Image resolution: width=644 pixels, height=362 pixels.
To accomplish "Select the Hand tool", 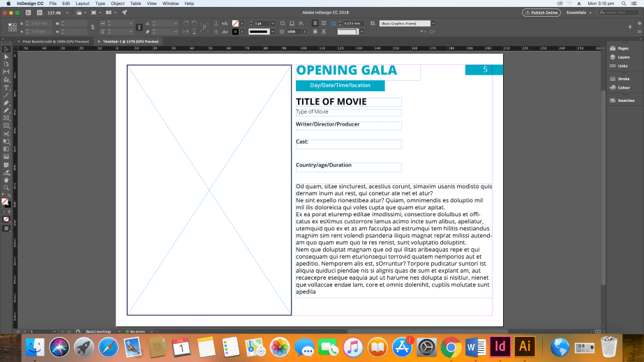I will (6, 180).
